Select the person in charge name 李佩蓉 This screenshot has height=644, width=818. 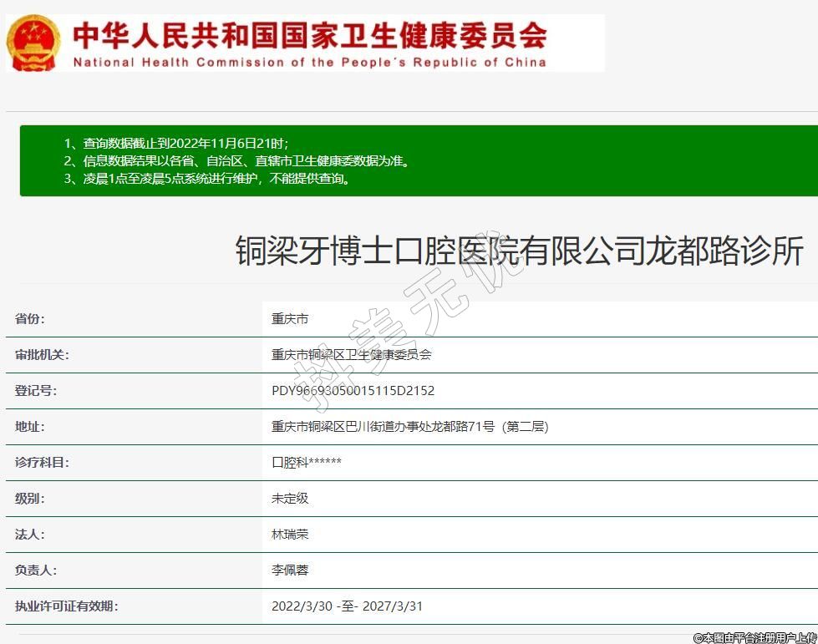pyautogui.click(x=290, y=570)
